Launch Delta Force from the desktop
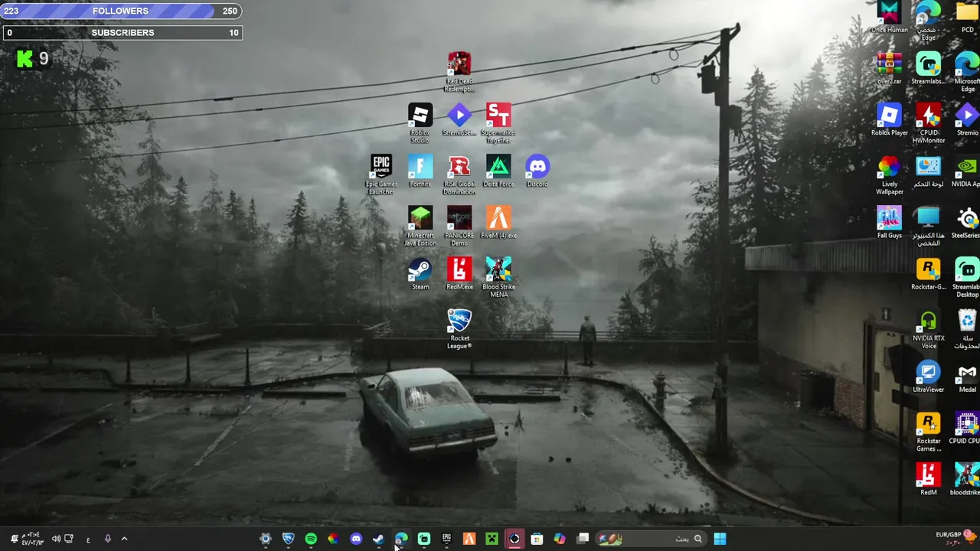This screenshot has width=980, height=551. pos(498,171)
